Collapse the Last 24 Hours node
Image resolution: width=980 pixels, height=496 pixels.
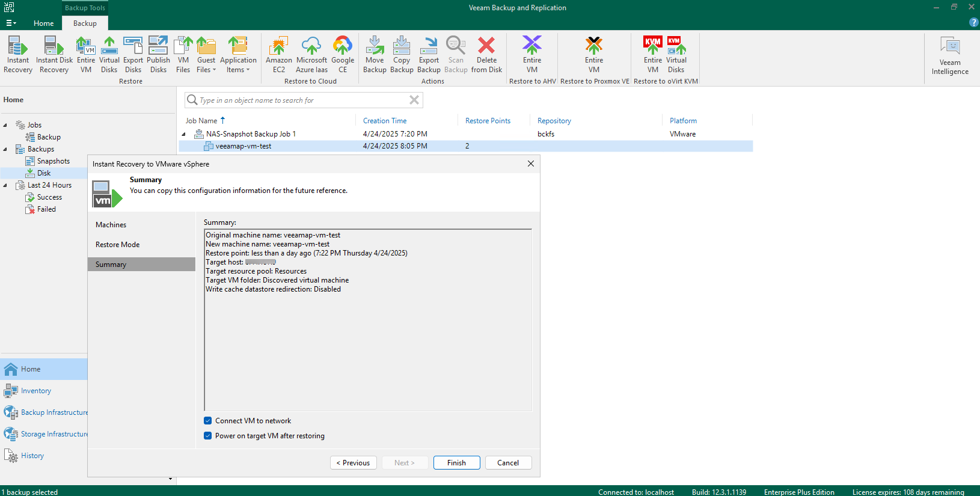pyautogui.click(x=5, y=185)
